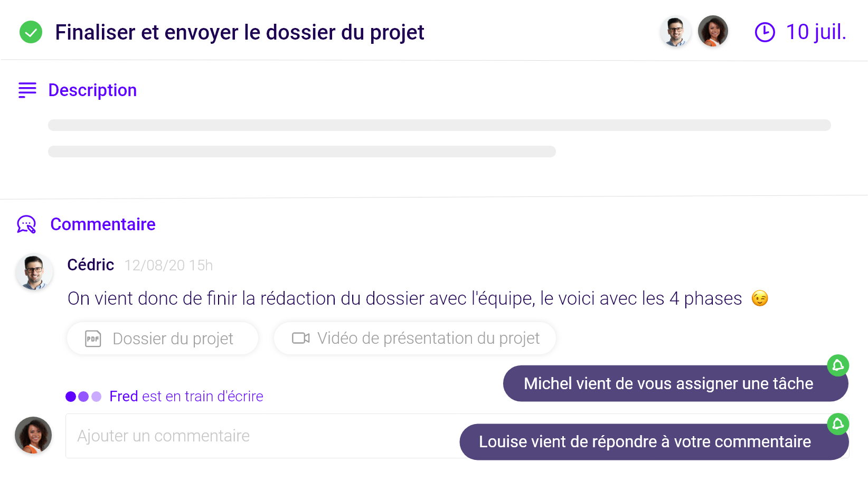This screenshot has width=868, height=480.
Task: Click the winking emoji in Cédric's comment
Action: click(761, 298)
